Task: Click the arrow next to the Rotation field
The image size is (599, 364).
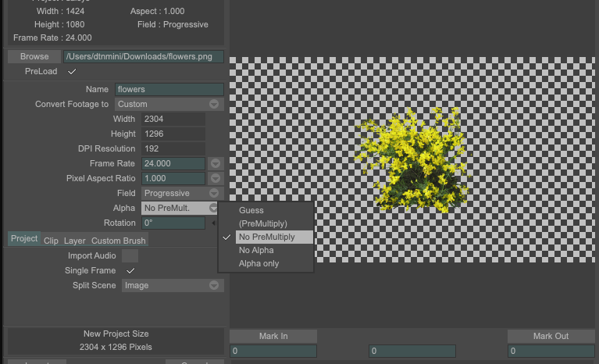Action: [x=213, y=223]
